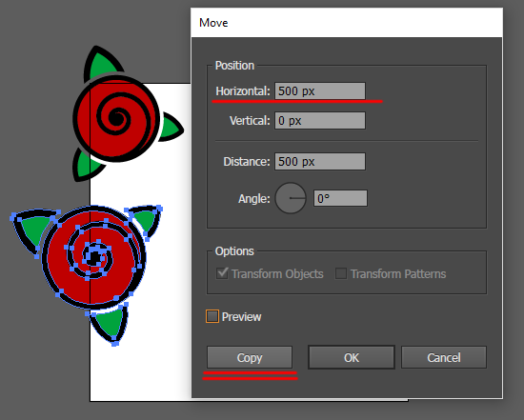Click the Vertical label
This screenshot has height=420, width=524.
pyautogui.click(x=250, y=121)
